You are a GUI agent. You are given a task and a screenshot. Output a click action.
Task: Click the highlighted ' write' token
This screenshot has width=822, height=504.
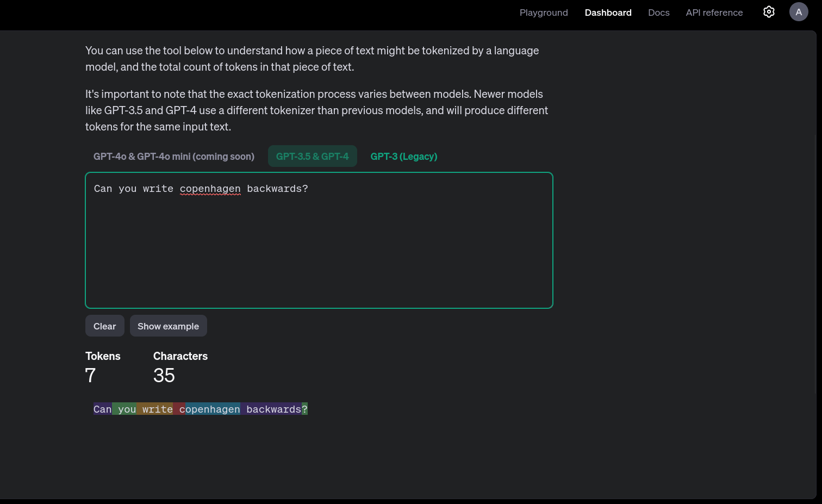click(x=155, y=409)
